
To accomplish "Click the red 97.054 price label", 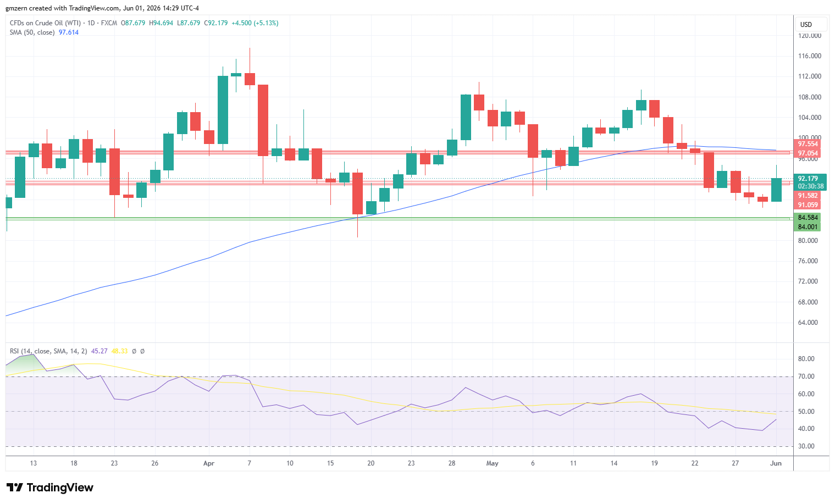I will (808, 153).
